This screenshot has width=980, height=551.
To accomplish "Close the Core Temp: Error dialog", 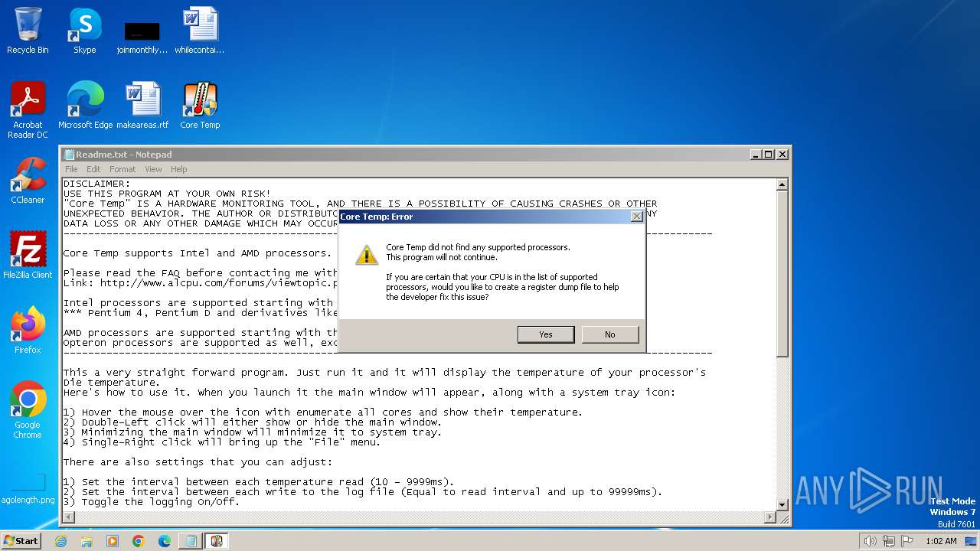I will coord(636,217).
